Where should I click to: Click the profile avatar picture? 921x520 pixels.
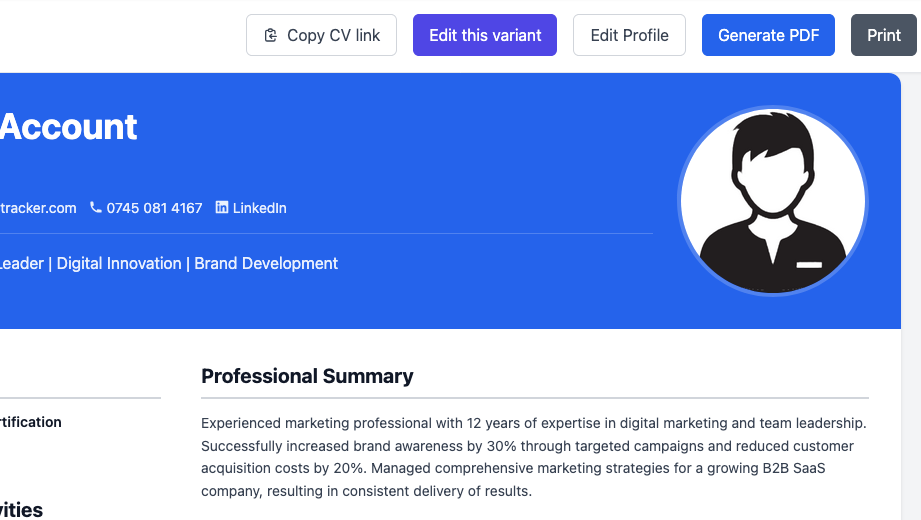point(772,201)
